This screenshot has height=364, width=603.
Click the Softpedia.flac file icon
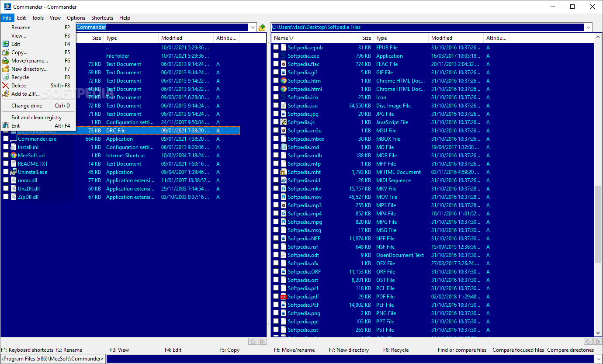click(283, 64)
